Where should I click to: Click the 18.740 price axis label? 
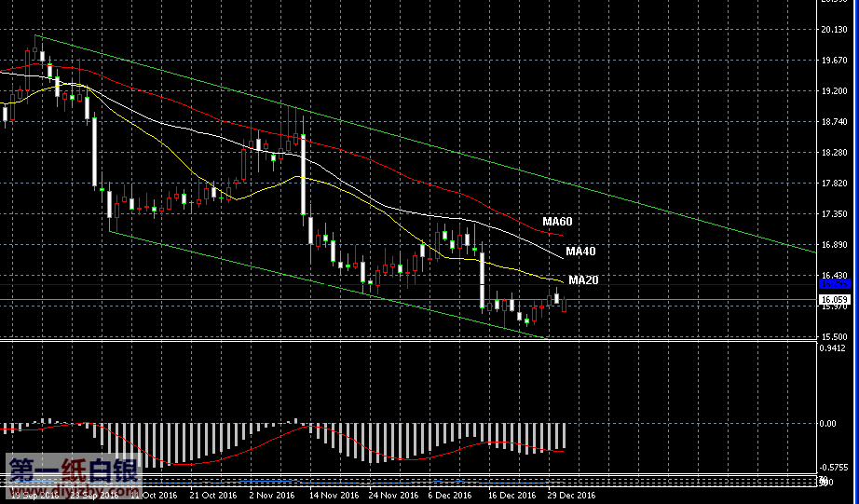[834, 122]
